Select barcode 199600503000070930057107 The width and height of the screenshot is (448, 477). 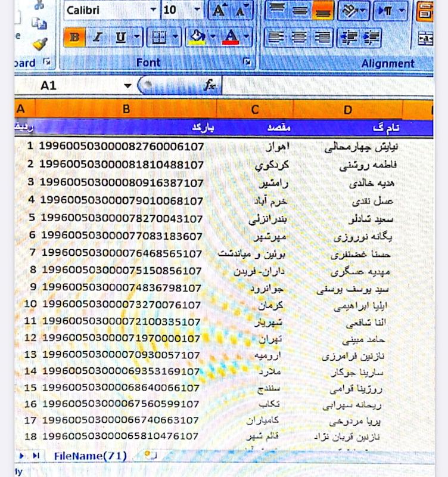(121, 355)
